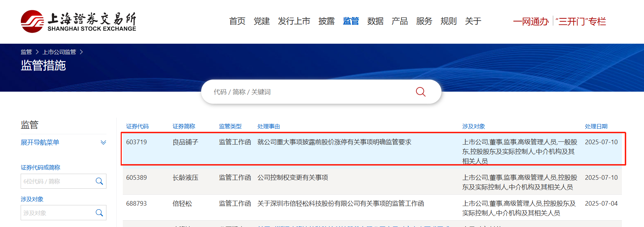Open the 一网通办 link

(531, 22)
